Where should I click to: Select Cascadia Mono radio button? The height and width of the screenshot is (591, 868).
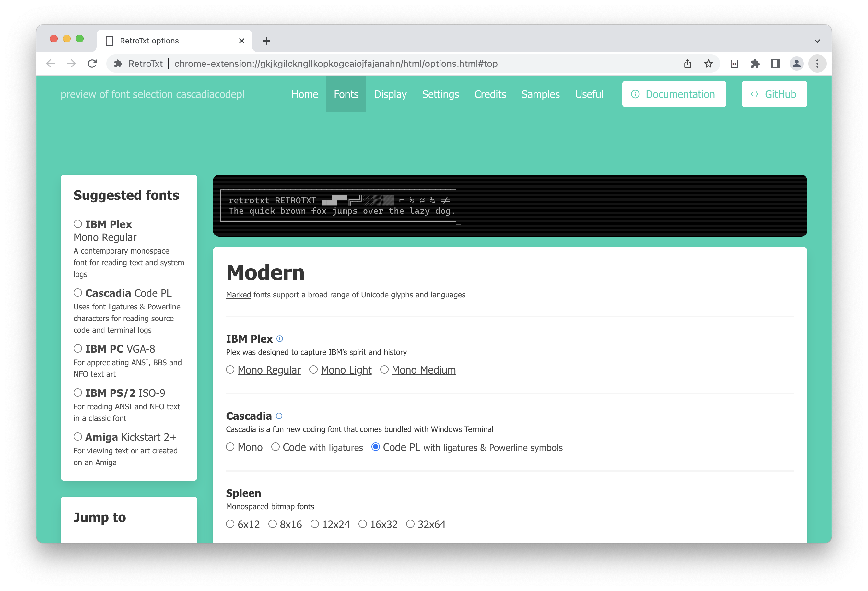[230, 447]
